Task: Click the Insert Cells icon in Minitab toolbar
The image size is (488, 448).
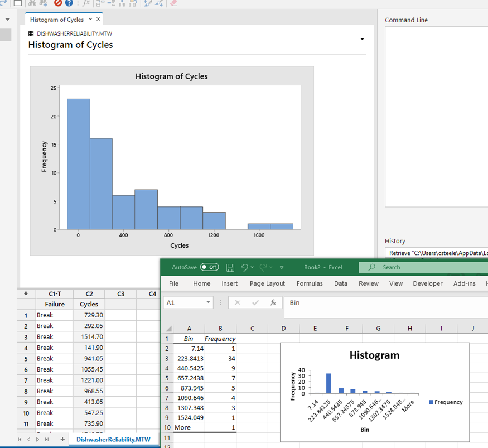Action: click(x=99, y=4)
